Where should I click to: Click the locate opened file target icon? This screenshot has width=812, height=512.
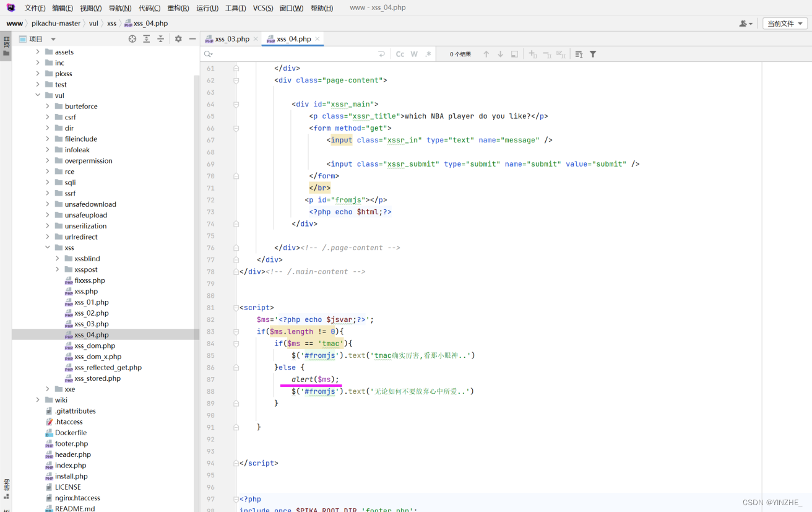pyautogui.click(x=132, y=39)
